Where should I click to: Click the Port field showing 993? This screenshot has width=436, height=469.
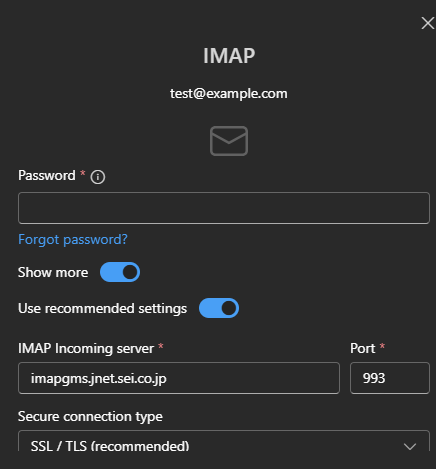[390, 378]
